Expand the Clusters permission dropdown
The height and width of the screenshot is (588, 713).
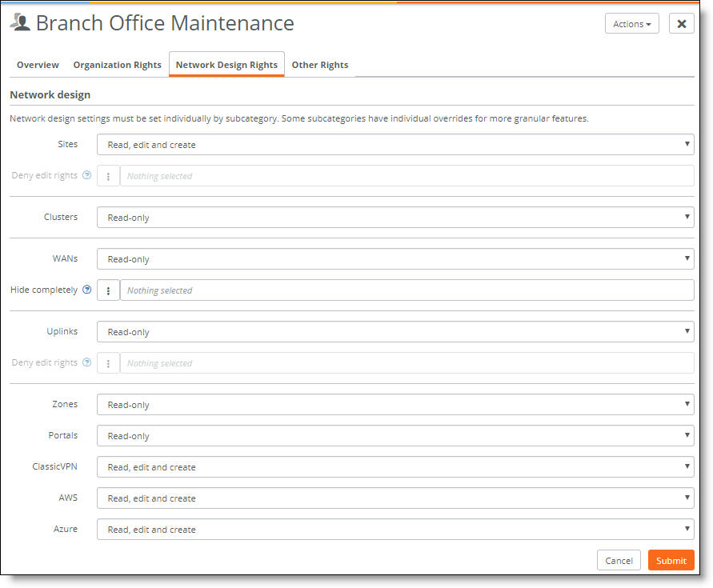(395, 218)
